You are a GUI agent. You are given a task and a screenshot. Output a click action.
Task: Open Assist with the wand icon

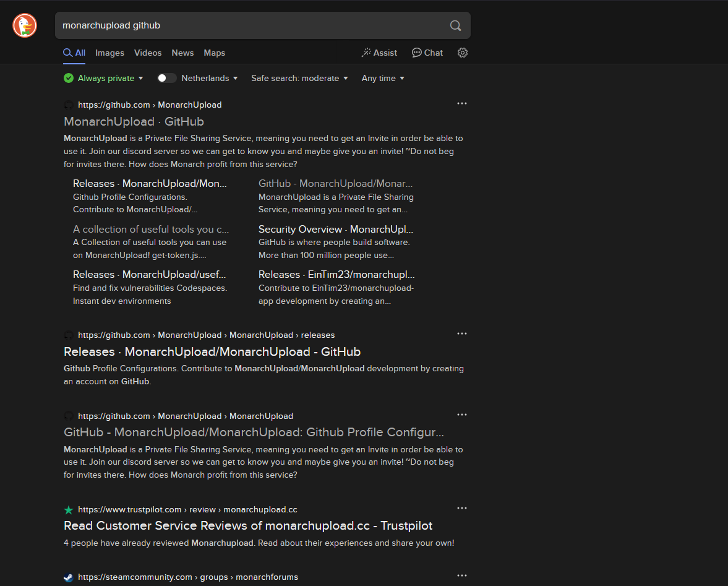pyautogui.click(x=379, y=53)
